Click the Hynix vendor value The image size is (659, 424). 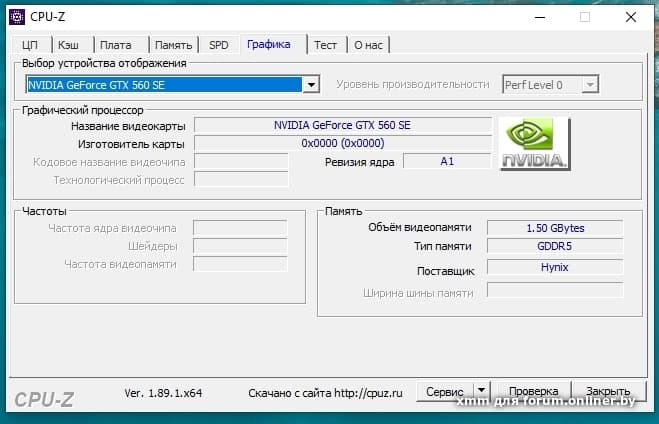point(555,267)
